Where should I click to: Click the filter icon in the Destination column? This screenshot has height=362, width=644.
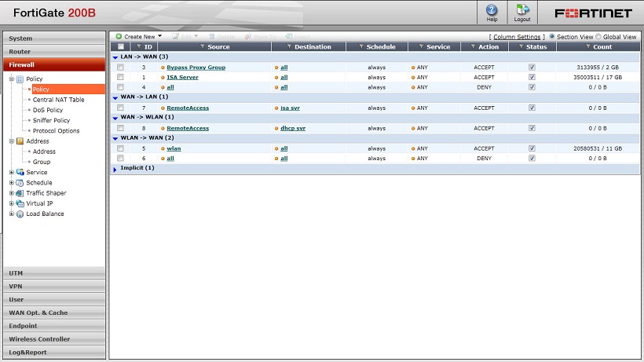click(x=289, y=47)
